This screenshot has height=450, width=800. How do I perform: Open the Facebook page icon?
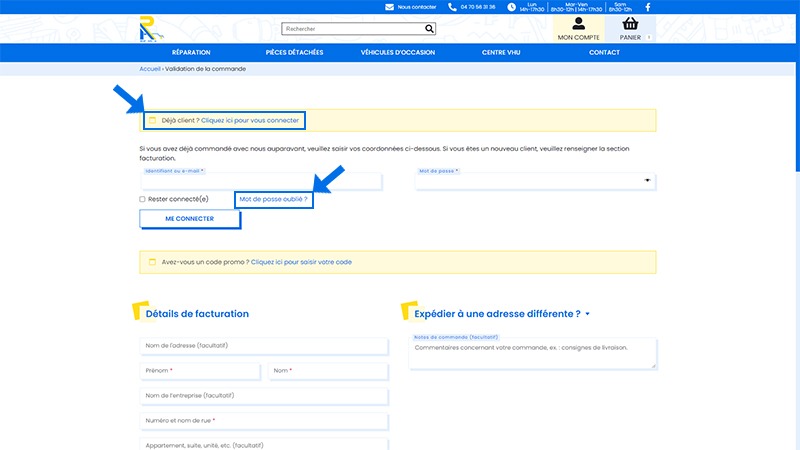[648, 7]
